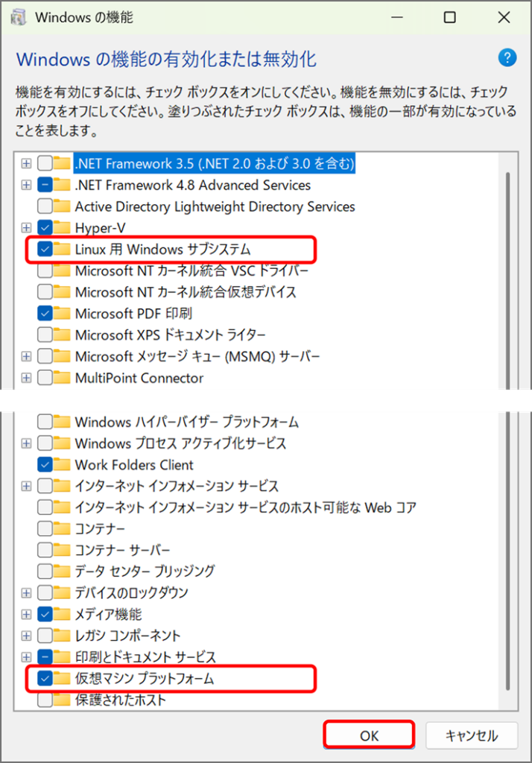The image size is (532, 763).
Task: Click the メディア機能 folder icon
Action: coord(63,615)
